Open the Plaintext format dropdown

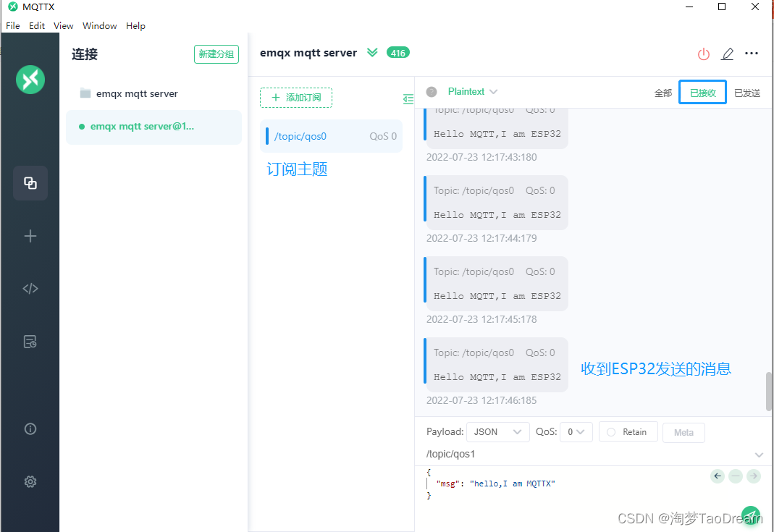(472, 92)
